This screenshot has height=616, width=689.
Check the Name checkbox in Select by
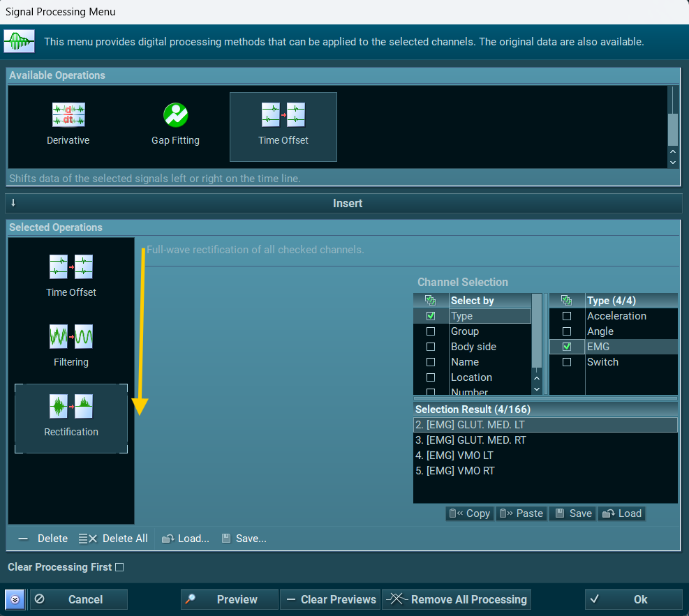pyautogui.click(x=431, y=362)
